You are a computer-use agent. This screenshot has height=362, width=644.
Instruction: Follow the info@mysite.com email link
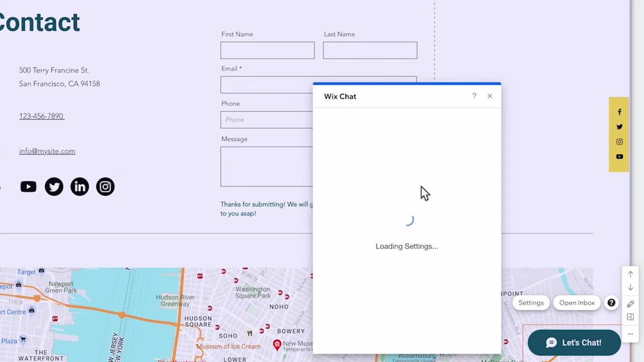[47, 151]
